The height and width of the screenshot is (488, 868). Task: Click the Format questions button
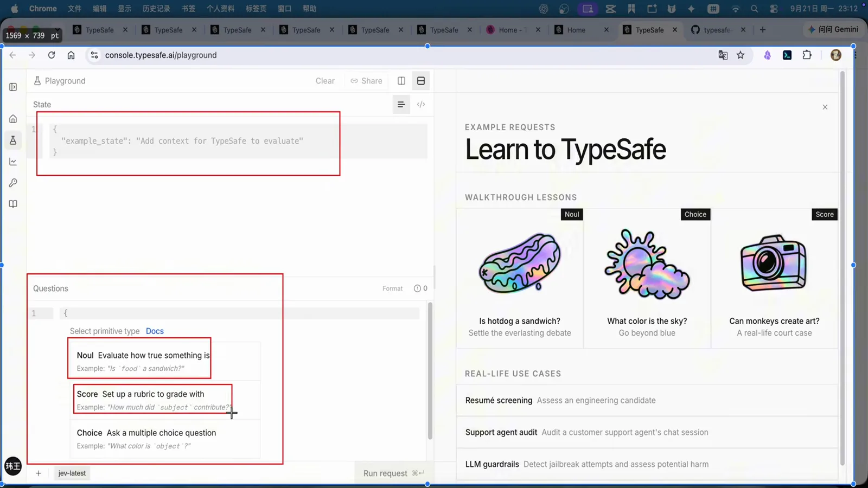392,288
